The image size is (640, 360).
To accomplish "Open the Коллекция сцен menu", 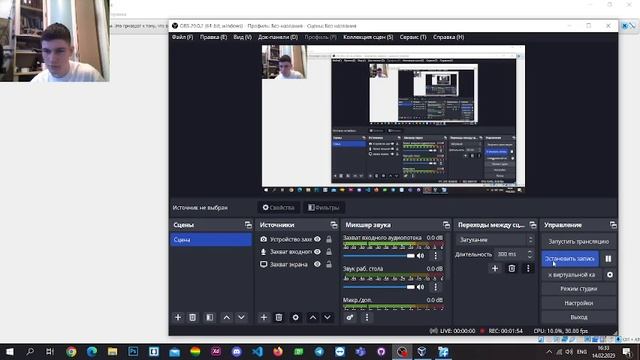I will (368, 37).
